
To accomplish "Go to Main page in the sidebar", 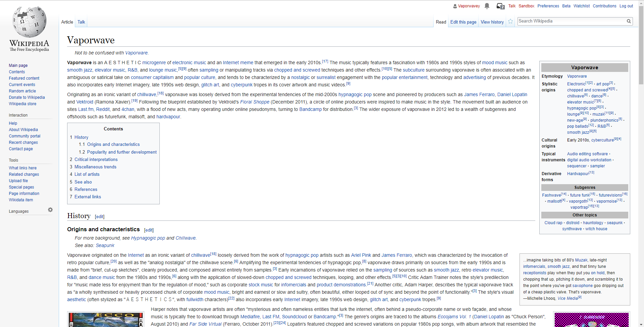I will 18,66.
